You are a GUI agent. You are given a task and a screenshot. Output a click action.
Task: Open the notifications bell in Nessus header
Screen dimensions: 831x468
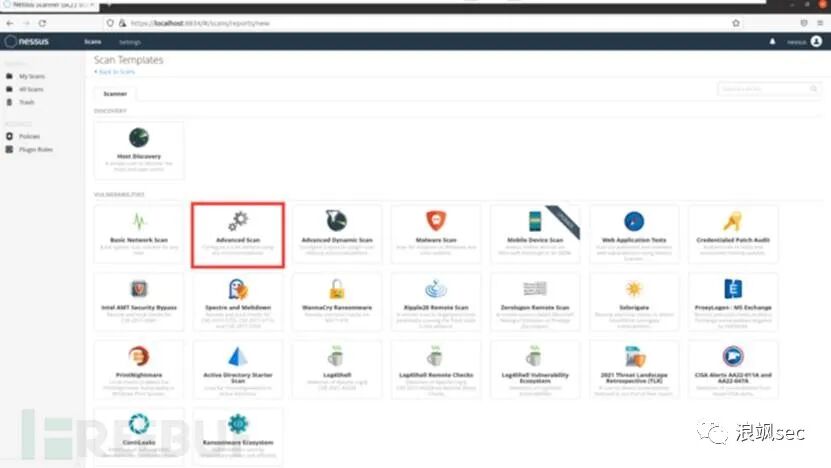[x=772, y=41]
